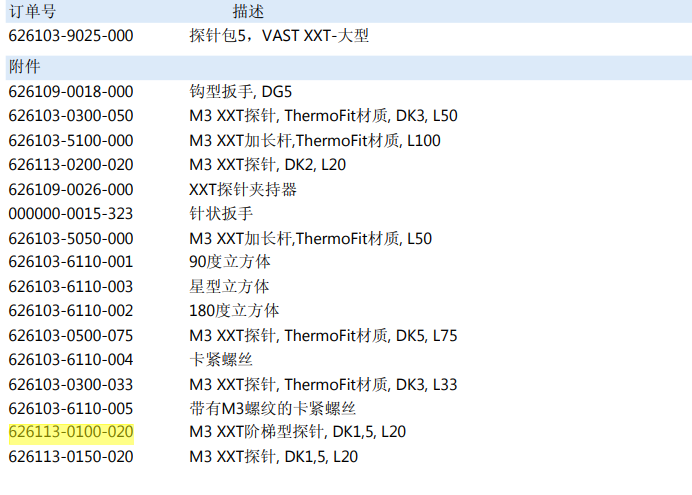Click order number 626103-9025-000
This screenshot has width=692, height=495.
coord(71,36)
